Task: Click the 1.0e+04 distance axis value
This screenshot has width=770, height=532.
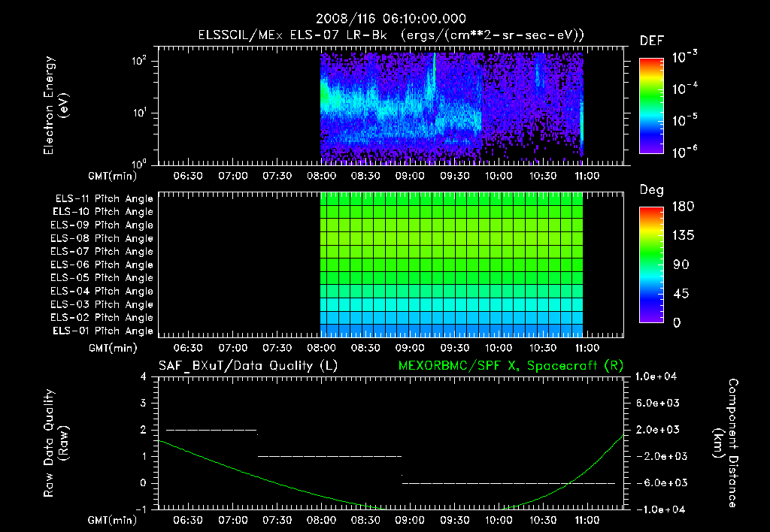Action: click(656, 376)
